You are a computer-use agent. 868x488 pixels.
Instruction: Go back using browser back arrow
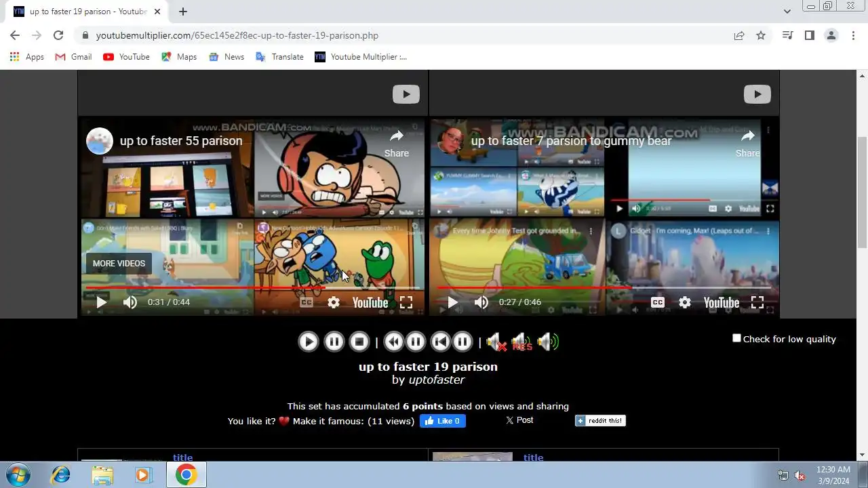(x=15, y=35)
